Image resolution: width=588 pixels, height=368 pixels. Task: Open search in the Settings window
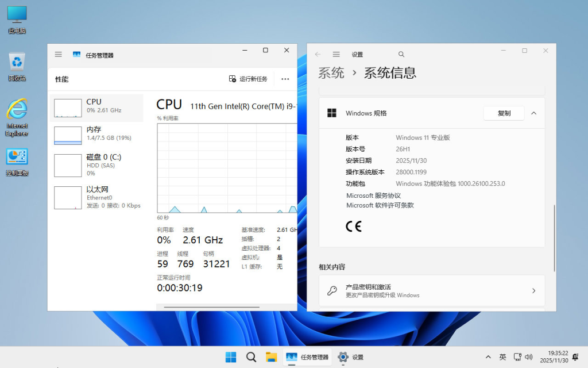point(401,53)
